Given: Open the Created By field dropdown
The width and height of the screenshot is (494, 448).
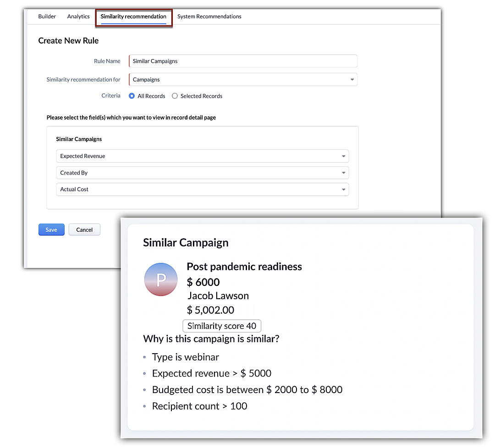Looking at the screenshot, I should [202, 173].
